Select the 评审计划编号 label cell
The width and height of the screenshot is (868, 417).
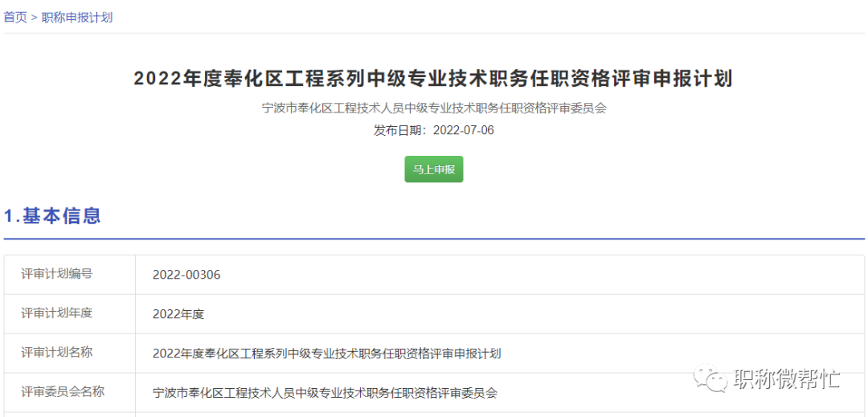70,274
